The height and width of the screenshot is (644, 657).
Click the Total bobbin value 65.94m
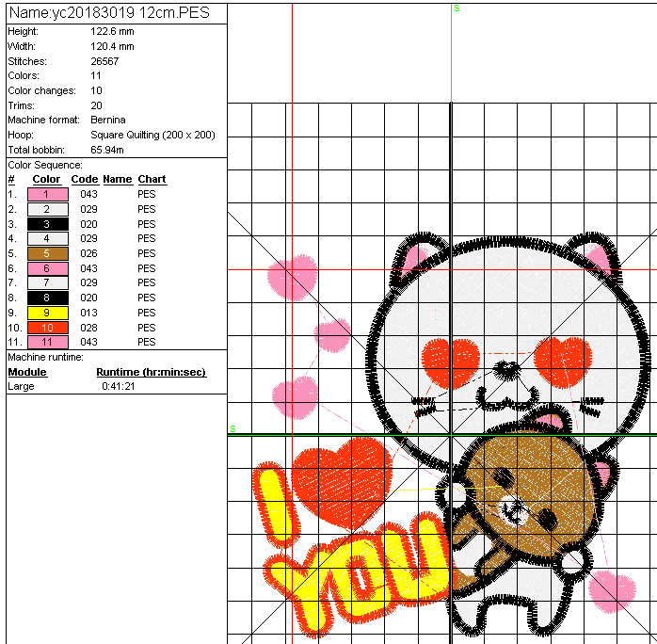point(107,150)
